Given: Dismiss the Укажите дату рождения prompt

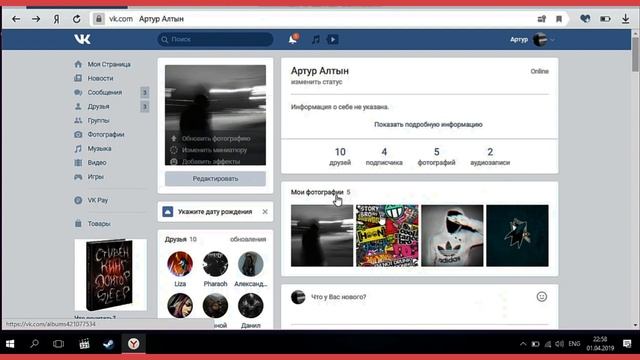Looking at the screenshot, I should (x=265, y=212).
